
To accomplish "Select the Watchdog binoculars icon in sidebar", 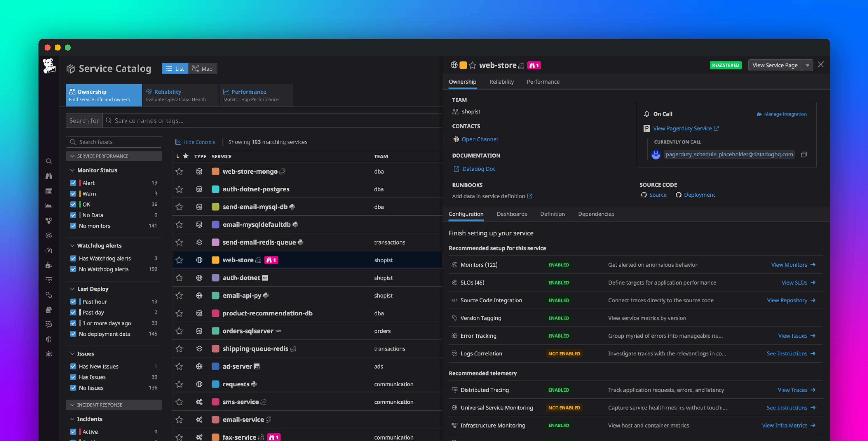I will coord(49,176).
